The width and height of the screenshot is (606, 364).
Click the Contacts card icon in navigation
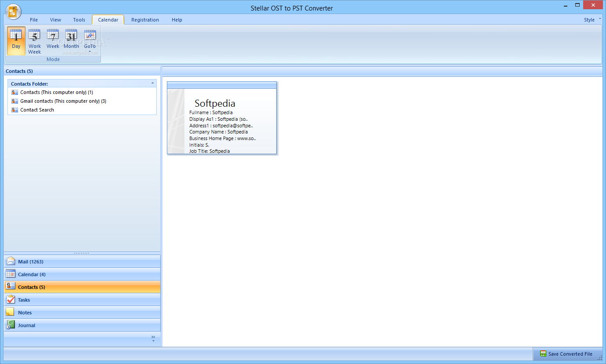(11, 287)
